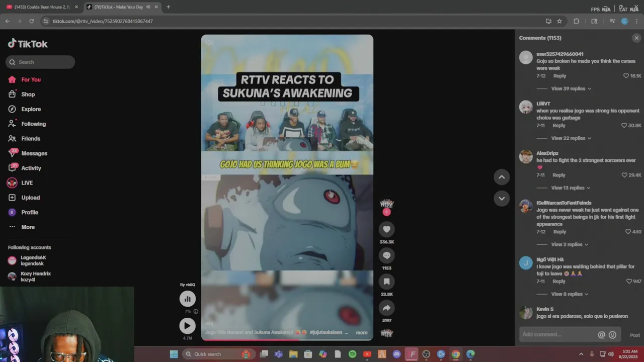Click the video progress bar
Viewport: 644px width, 362px height.
tap(287, 340)
